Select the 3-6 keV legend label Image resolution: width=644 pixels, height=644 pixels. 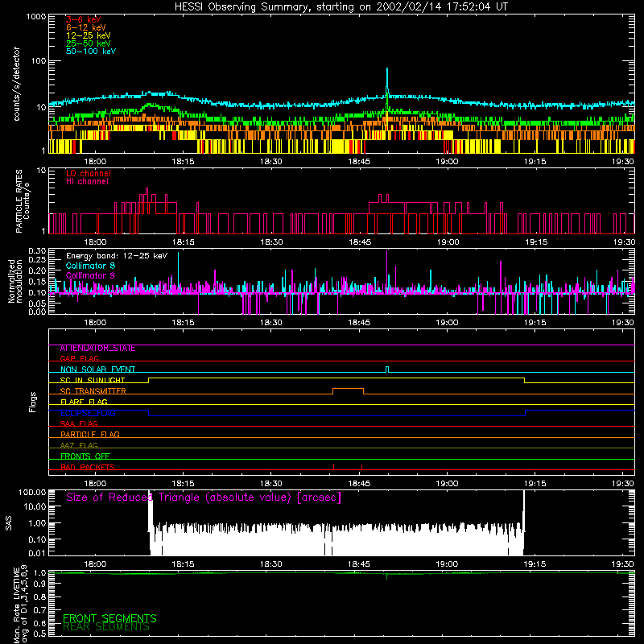pyautogui.click(x=83, y=19)
